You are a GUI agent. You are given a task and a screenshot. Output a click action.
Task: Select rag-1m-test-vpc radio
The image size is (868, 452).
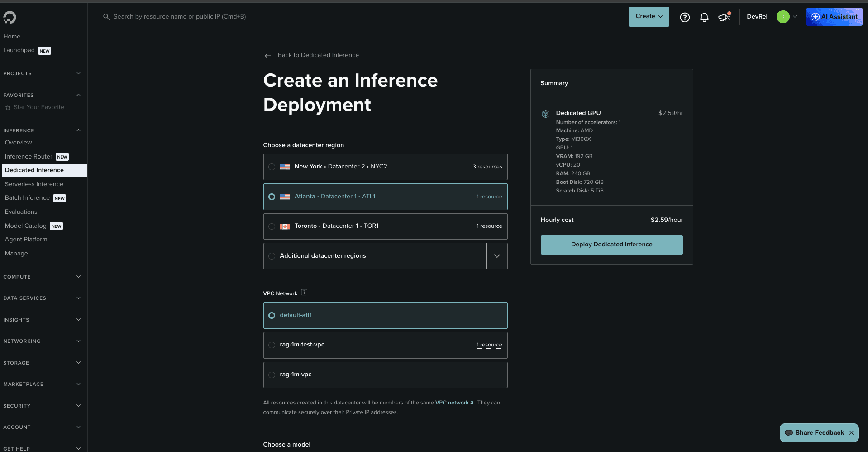272,345
